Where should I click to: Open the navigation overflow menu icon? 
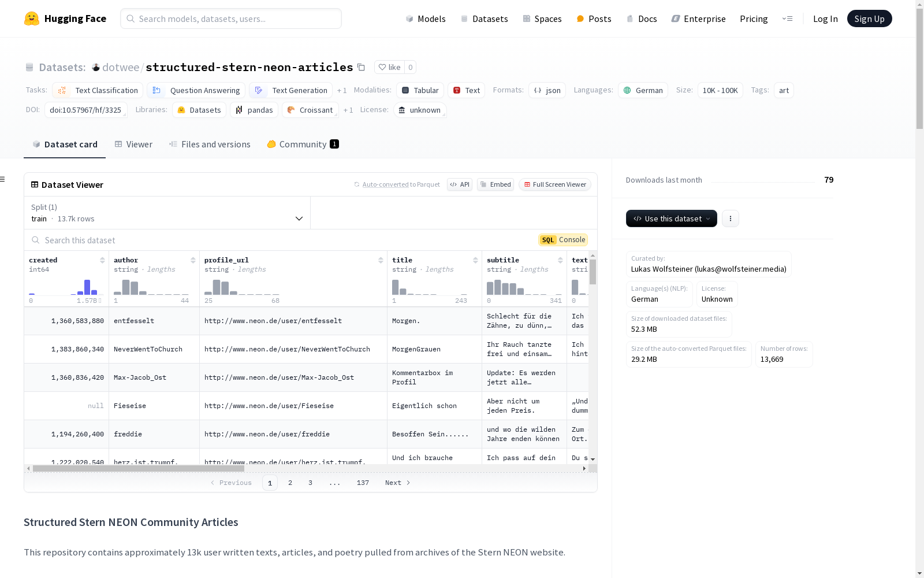point(787,18)
